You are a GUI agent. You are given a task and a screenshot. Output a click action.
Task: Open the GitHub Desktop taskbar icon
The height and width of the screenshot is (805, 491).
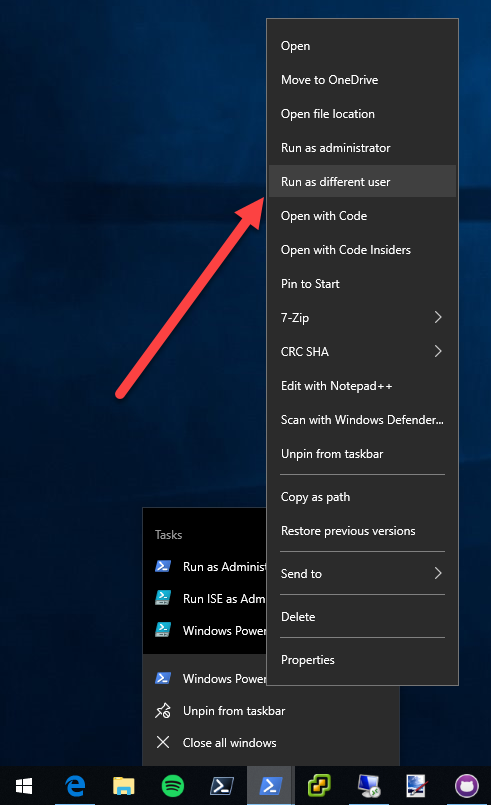click(466, 785)
